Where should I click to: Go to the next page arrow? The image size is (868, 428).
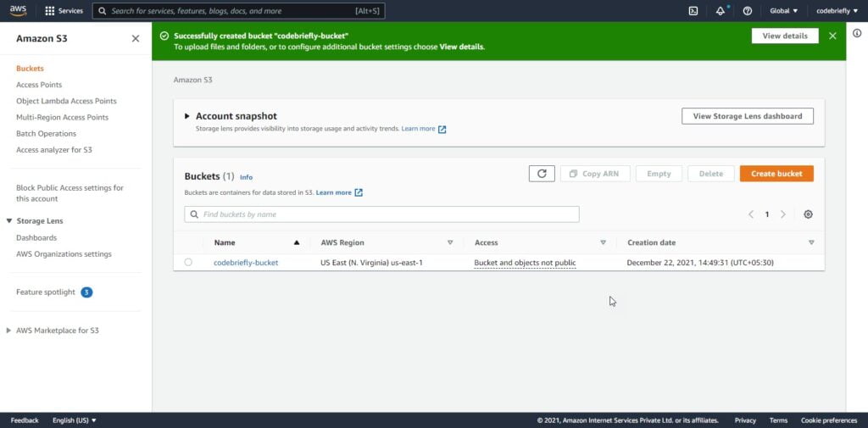pos(782,214)
